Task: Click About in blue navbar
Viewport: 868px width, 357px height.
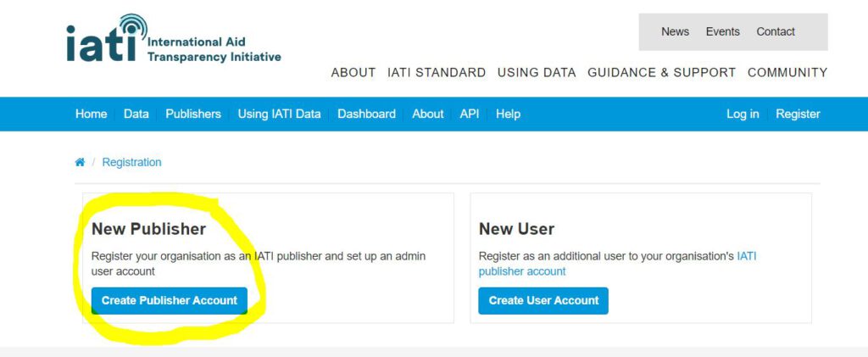Action: pyautogui.click(x=428, y=114)
